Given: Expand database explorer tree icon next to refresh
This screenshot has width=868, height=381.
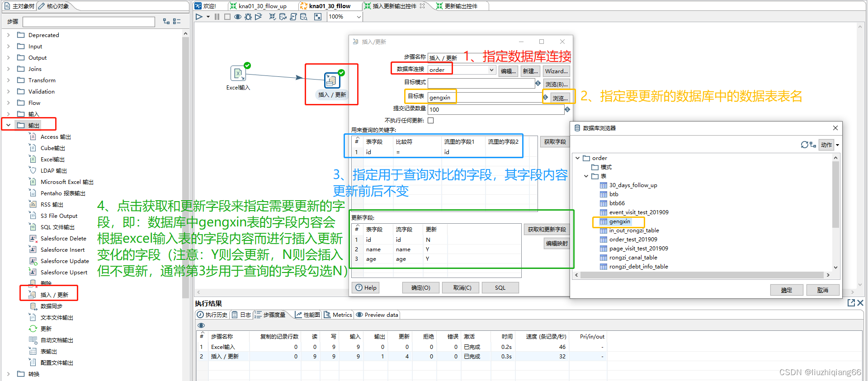Looking at the screenshot, I should tap(813, 145).
